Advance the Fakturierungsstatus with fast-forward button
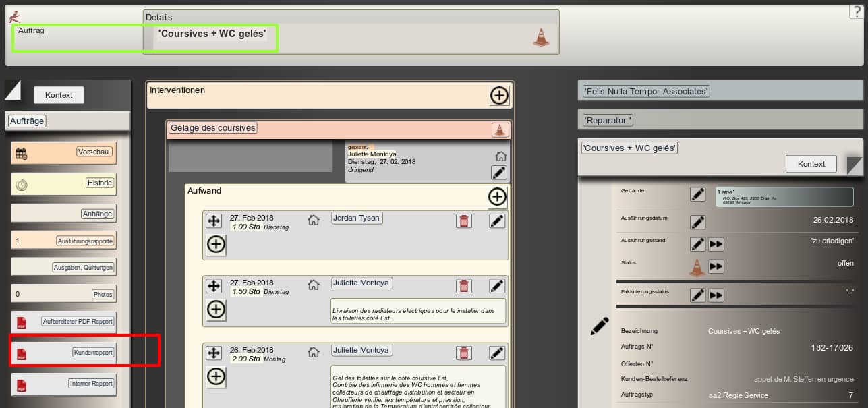Image resolution: width=868 pixels, height=408 pixels. click(x=716, y=295)
